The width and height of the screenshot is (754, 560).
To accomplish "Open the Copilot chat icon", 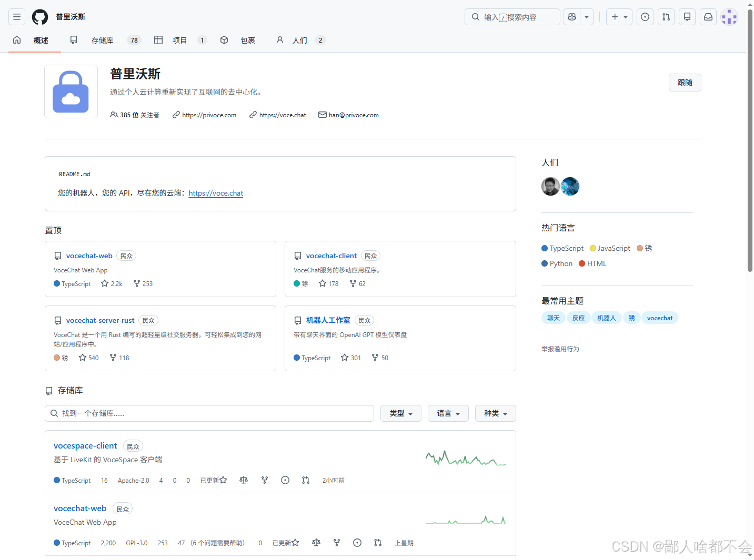I will (572, 17).
